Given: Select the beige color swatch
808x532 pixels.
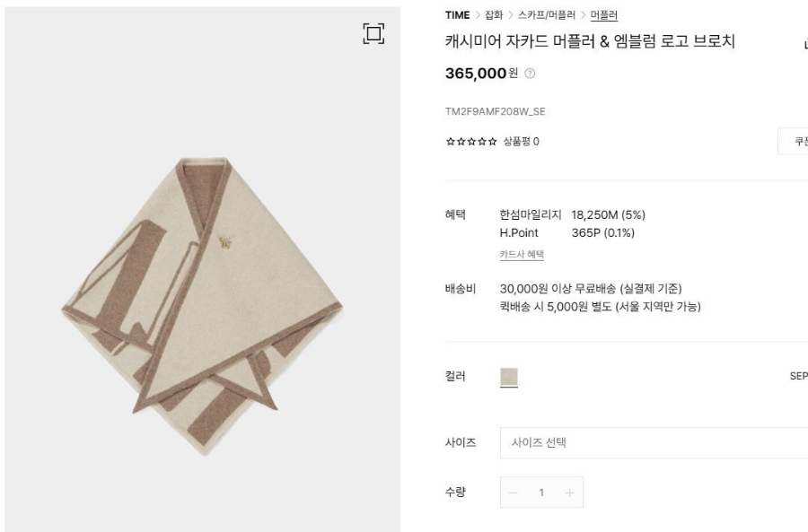Looking at the screenshot, I should tap(509, 377).
